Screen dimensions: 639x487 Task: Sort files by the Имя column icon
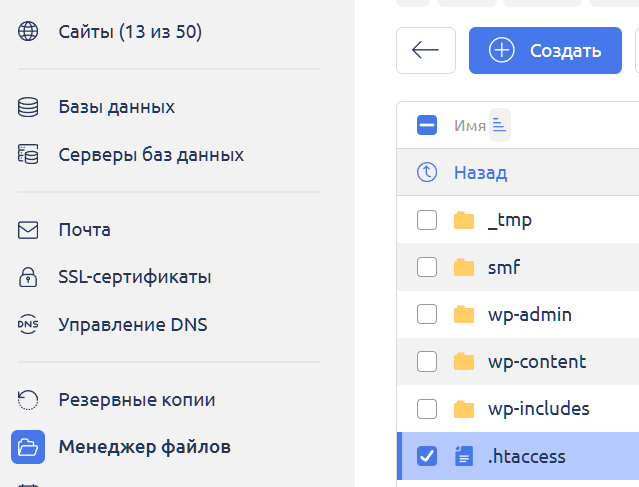point(499,125)
